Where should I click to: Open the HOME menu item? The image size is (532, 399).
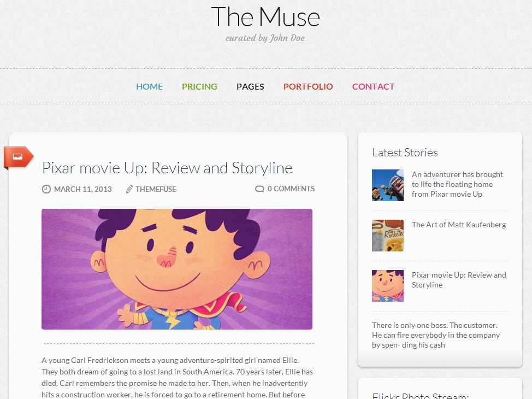(149, 86)
